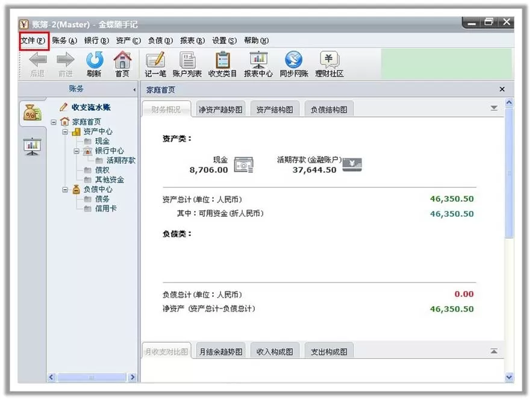The height and width of the screenshot is (400, 532).
Task: Select 债权 in the tree
Action: [x=102, y=170]
